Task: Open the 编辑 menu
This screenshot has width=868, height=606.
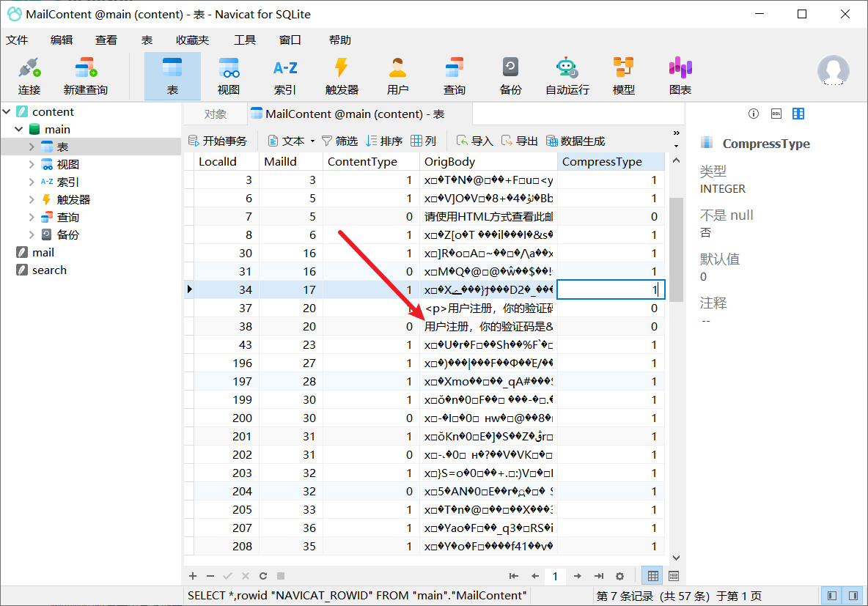Action: pyautogui.click(x=61, y=40)
